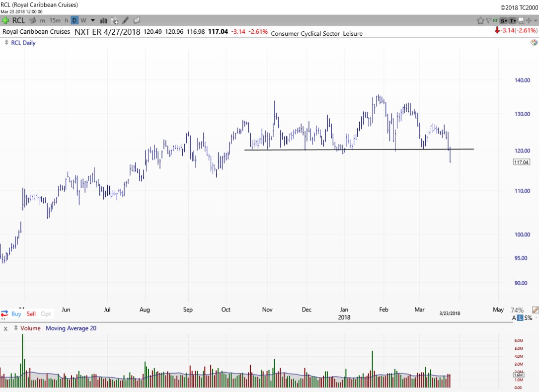Image resolution: width=539 pixels, height=392 pixels.
Task: Click the 74% zoom level control
Action: pyautogui.click(x=517, y=310)
